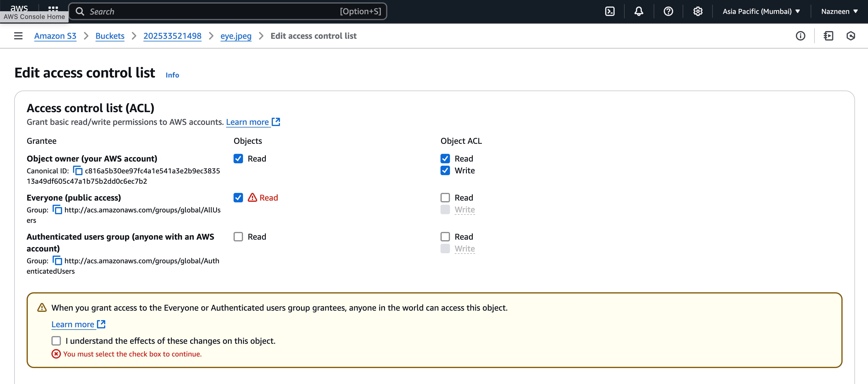Click the external link icon in warning box
The width and height of the screenshot is (868, 384).
[x=101, y=324]
